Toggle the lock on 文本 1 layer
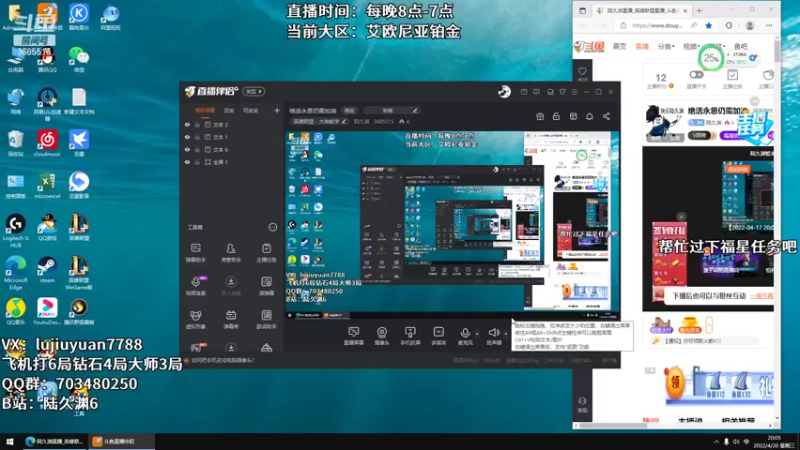 pos(197,137)
